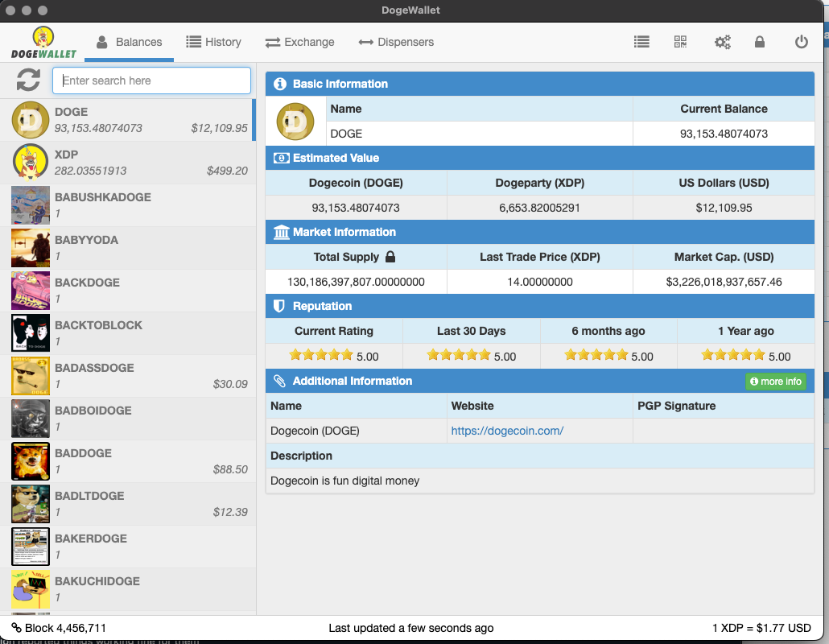Select the BACKDOGE asset
829x644 pixels.
tap(128, 291)
